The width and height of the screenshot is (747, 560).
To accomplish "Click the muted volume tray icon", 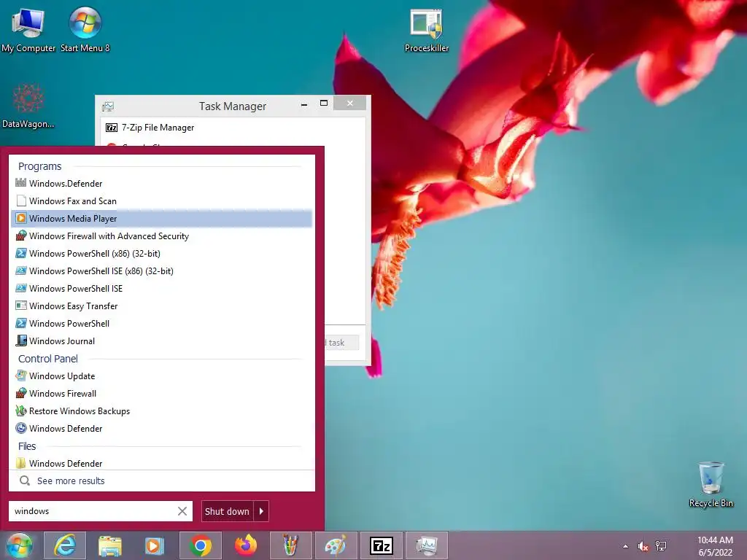I will click(x=643, y=546).
